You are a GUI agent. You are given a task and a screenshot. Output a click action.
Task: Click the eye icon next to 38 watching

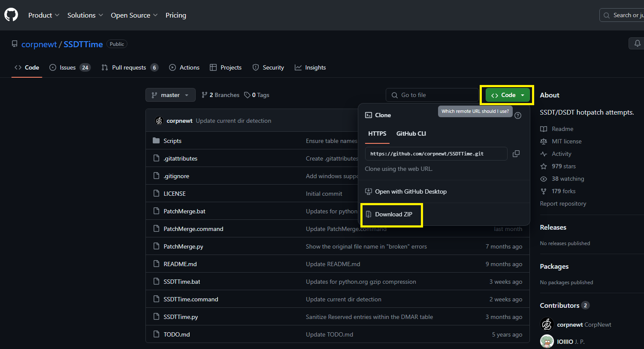coord(544,179)
